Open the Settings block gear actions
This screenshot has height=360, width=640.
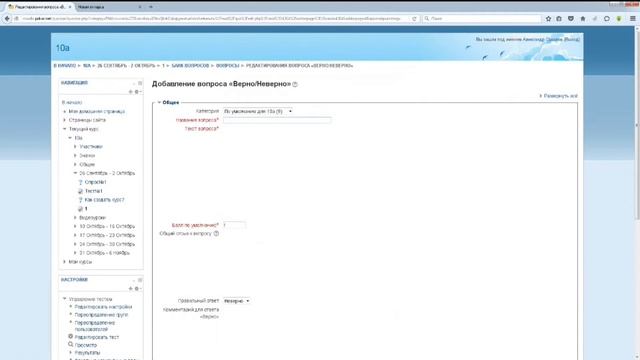pos(137,289)
